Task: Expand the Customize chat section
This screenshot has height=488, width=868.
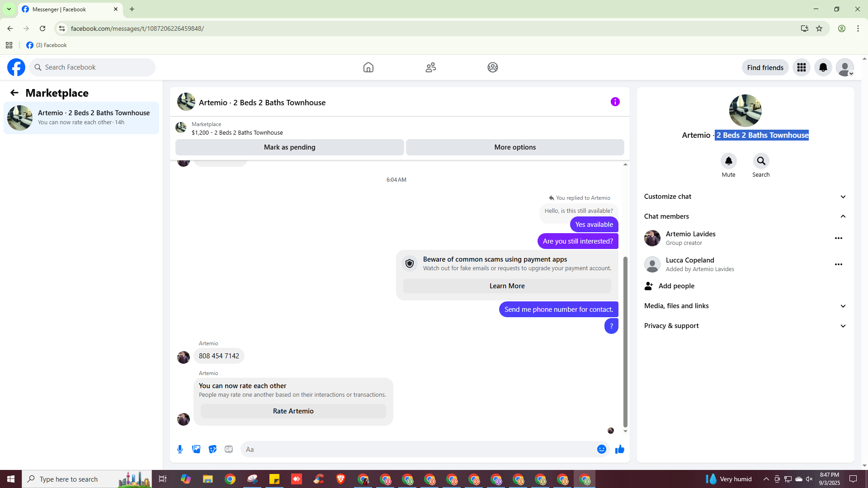Action: point(745,197)
